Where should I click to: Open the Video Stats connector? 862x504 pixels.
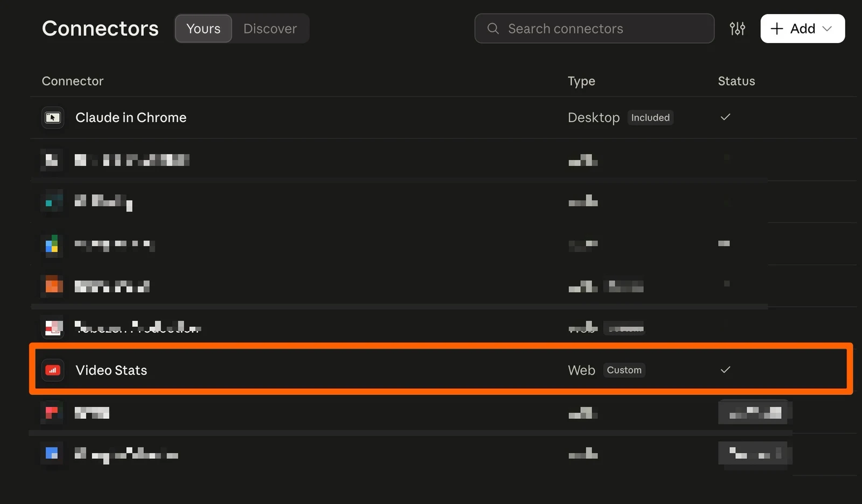(111, 370)
